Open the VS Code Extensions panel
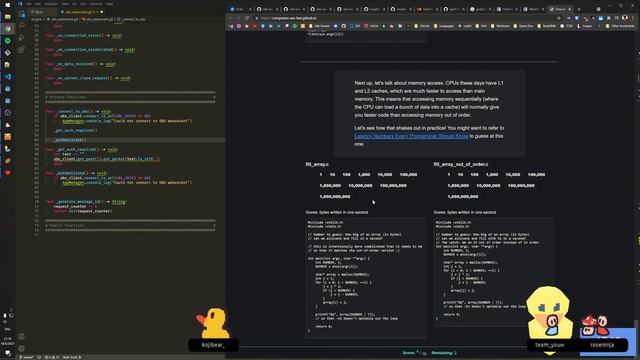 pyautogui.click(x=22, y=49)
